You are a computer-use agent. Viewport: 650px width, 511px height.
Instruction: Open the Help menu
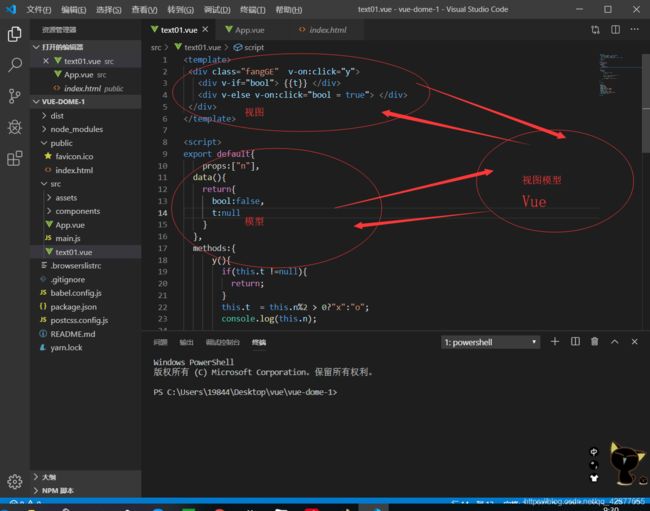tap(289, 9)
